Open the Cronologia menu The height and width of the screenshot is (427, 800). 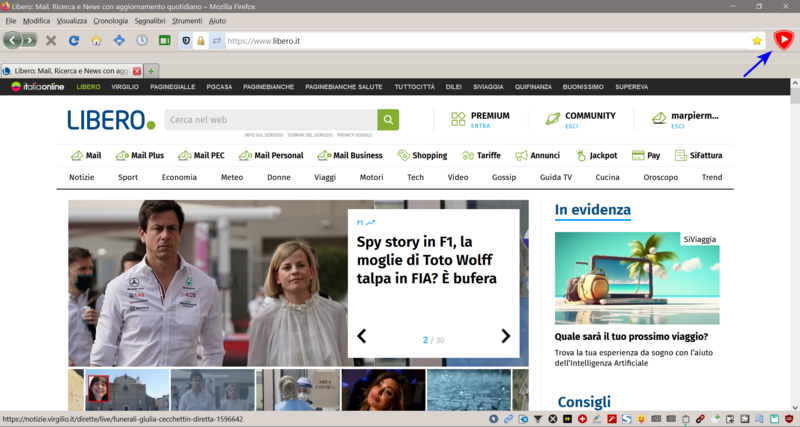click(x=110, y=21)
